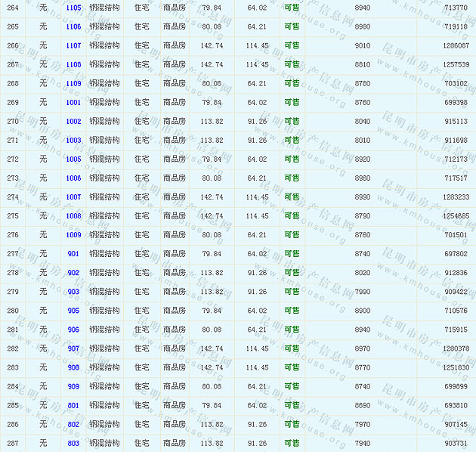Open room 1105 link
The height and width of the screenshot is (452, 476).
73,8
